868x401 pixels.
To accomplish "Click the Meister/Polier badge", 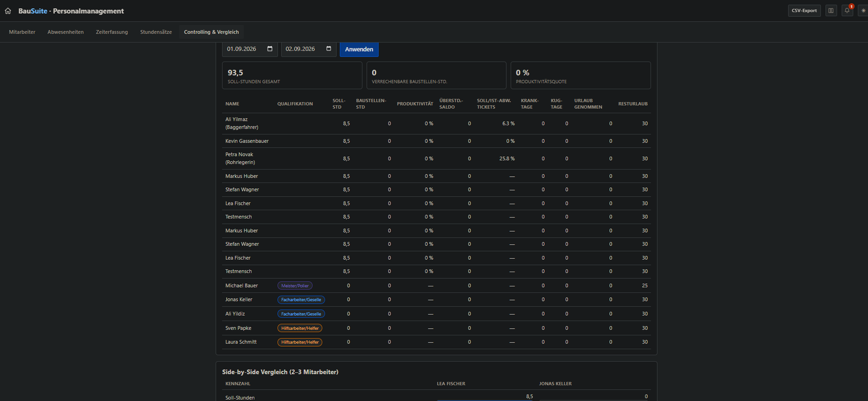I will pyautogui.click(x=295, y=285).
